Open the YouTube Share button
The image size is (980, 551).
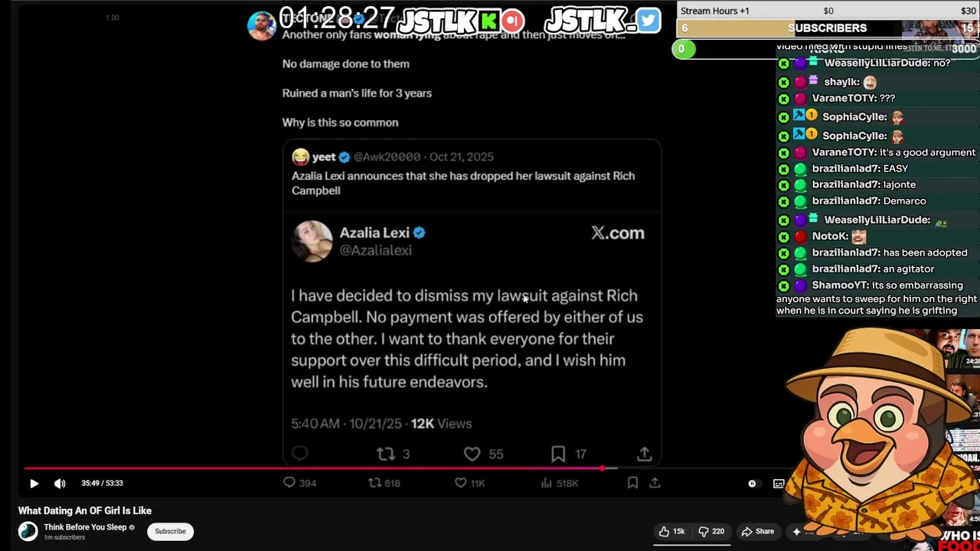pyautogui.click(x=757, y=531)
